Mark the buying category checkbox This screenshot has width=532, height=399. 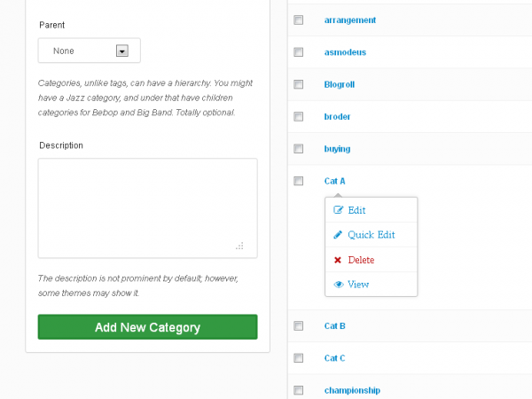pyautogui.click(x=299, y=149)
